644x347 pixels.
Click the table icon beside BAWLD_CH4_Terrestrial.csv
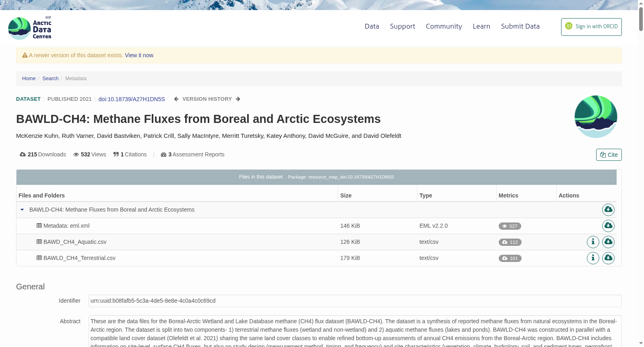click(x=39, y=258)
